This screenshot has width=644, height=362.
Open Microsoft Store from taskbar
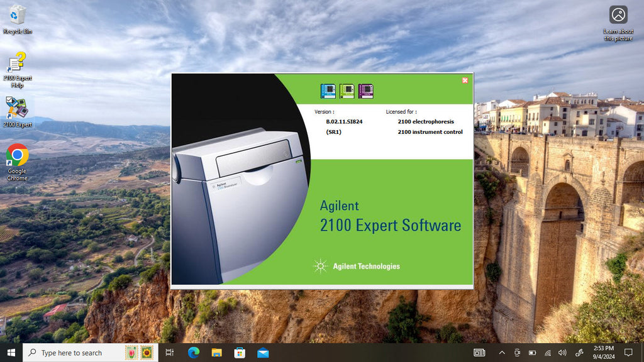pyautogui.click(x=240, y=353)
